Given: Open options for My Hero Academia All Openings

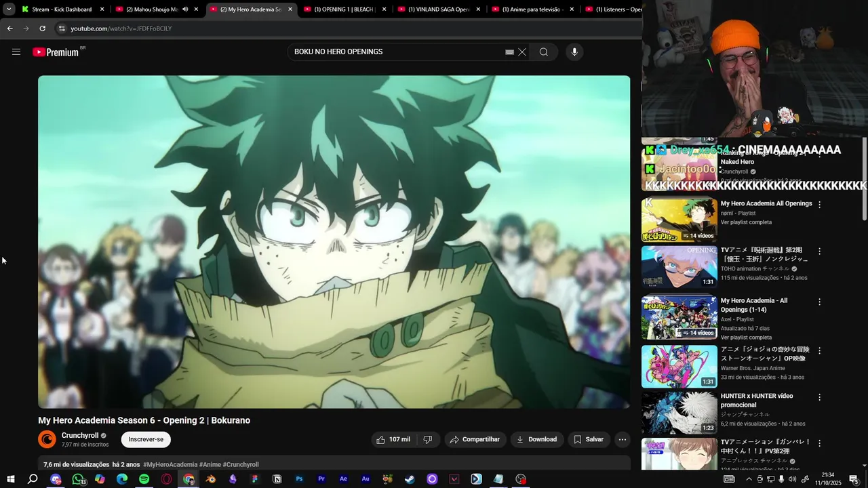Looking at the screenshot, I should pyautogui.click(x=819, y=204).
